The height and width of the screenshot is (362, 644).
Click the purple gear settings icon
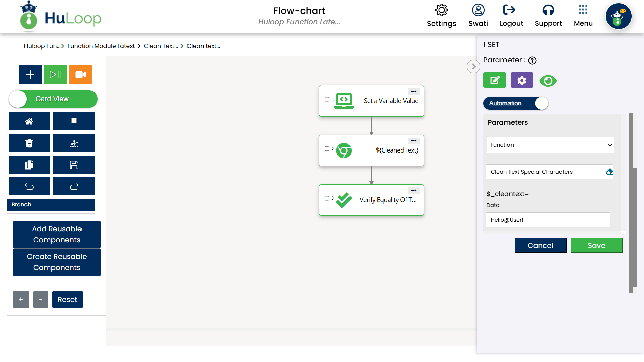(522, 80)
